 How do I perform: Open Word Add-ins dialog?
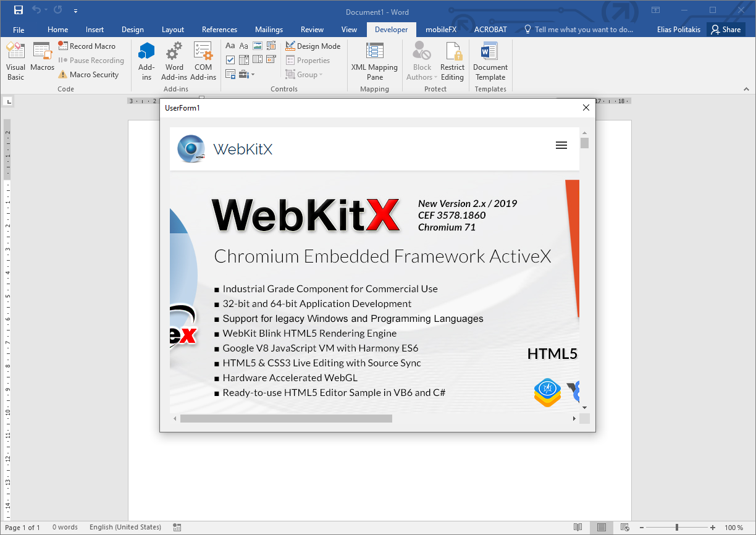click(x=174, y=62)
